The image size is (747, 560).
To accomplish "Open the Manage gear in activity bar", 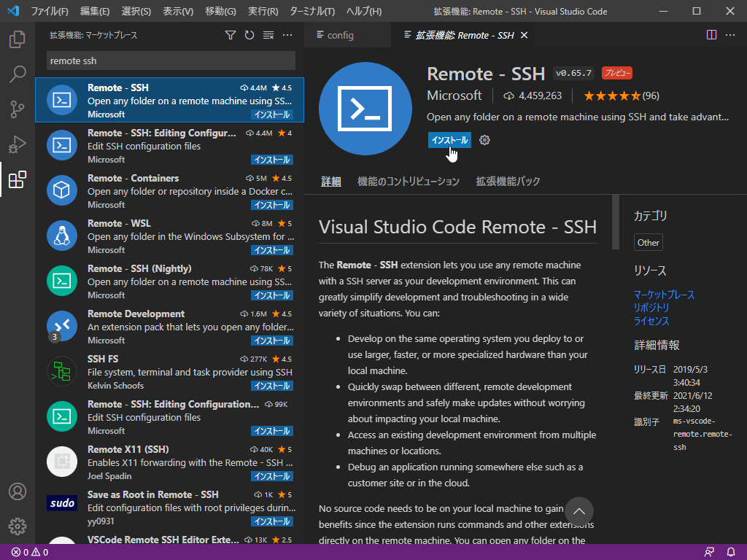I will pos(17,526).
